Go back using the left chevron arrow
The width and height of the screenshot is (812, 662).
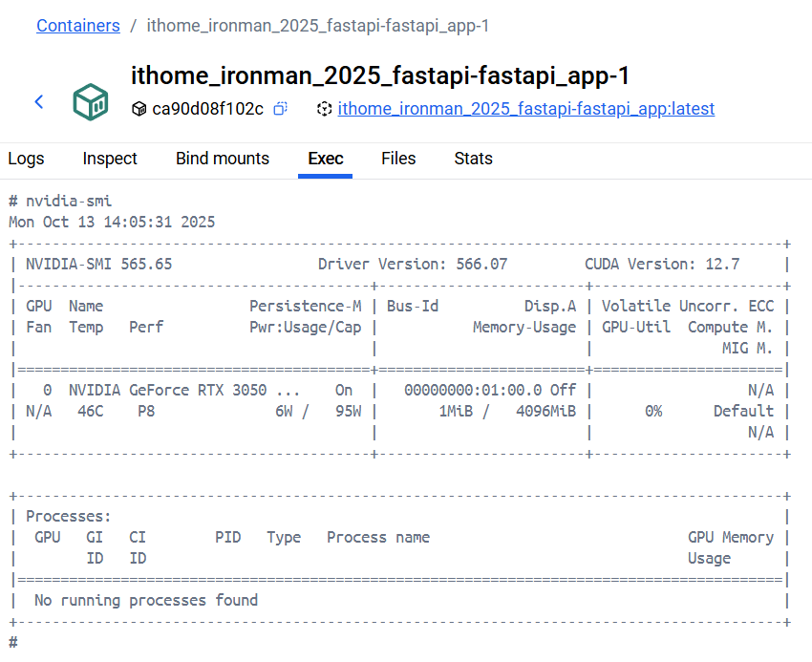(39, 101)
